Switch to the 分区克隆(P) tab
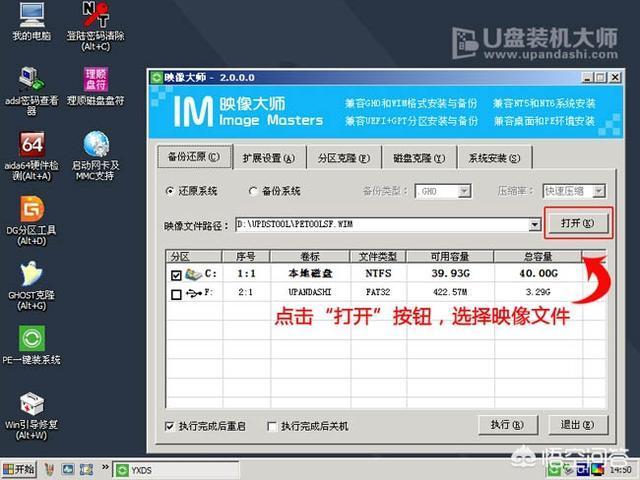Image resolution: width=640 pixels, height=480 pixels. click(x=344, y=158)
